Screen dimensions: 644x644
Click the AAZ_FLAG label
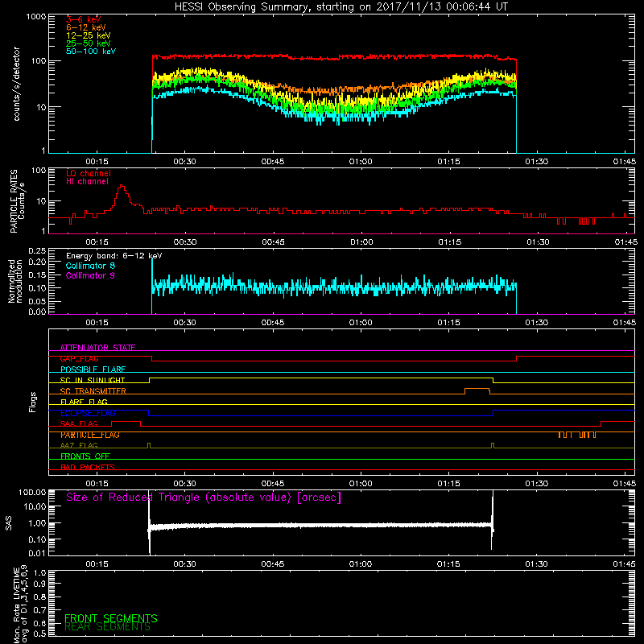(x=79, y=445)
